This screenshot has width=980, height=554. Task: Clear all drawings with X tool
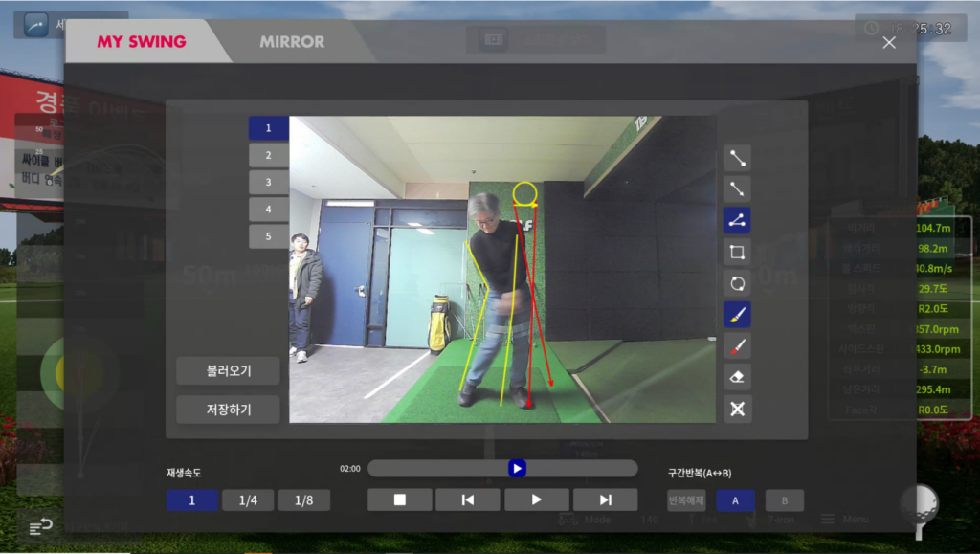pyautogui.click(x=737, y=410)
